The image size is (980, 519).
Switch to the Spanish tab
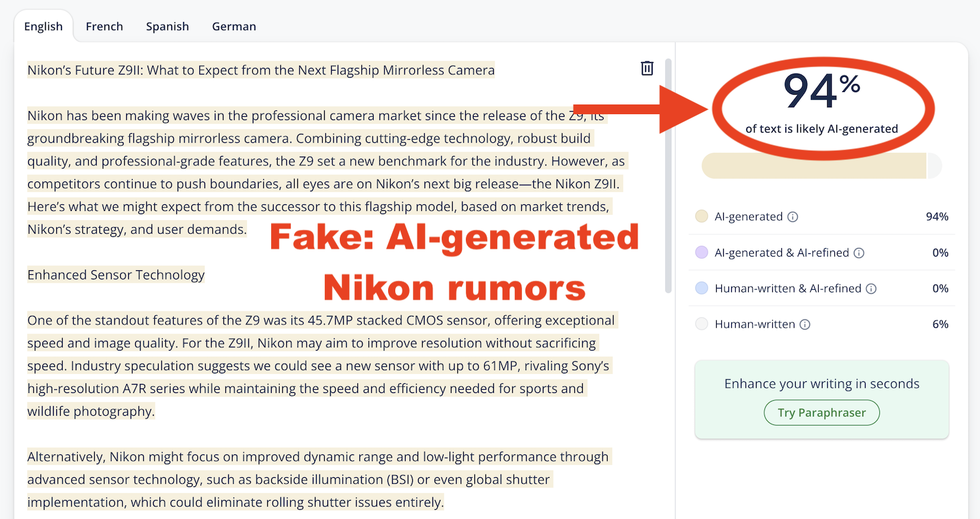[x=167, y=27]
